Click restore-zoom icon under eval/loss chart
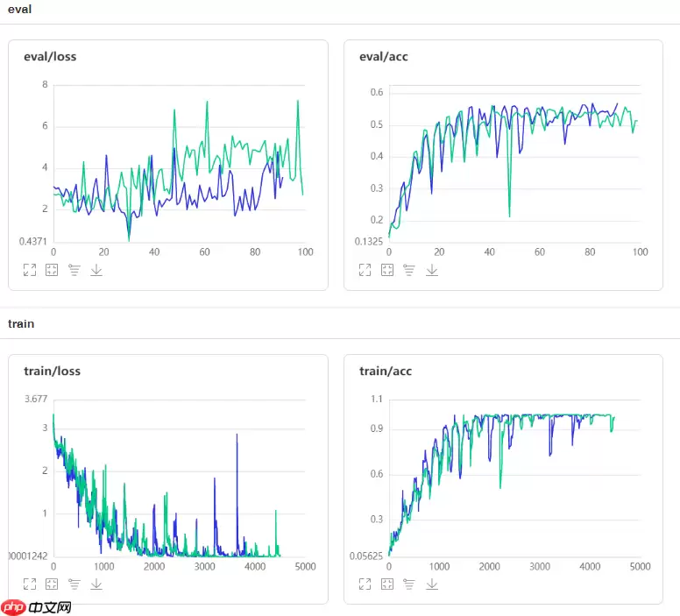The width and height of the screenshot is (680, 616). [52, 270]
